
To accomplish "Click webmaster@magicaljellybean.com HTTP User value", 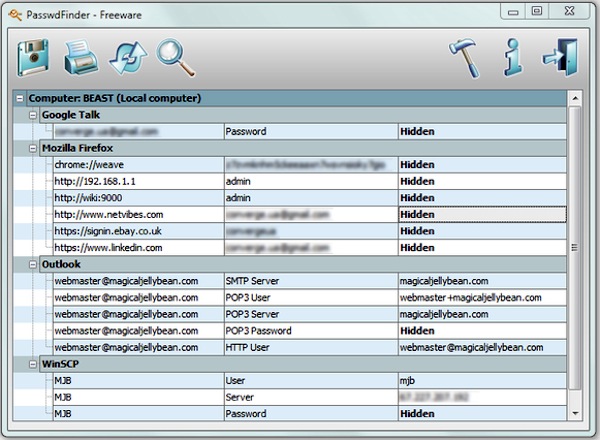I will click(x=482, y=348).
